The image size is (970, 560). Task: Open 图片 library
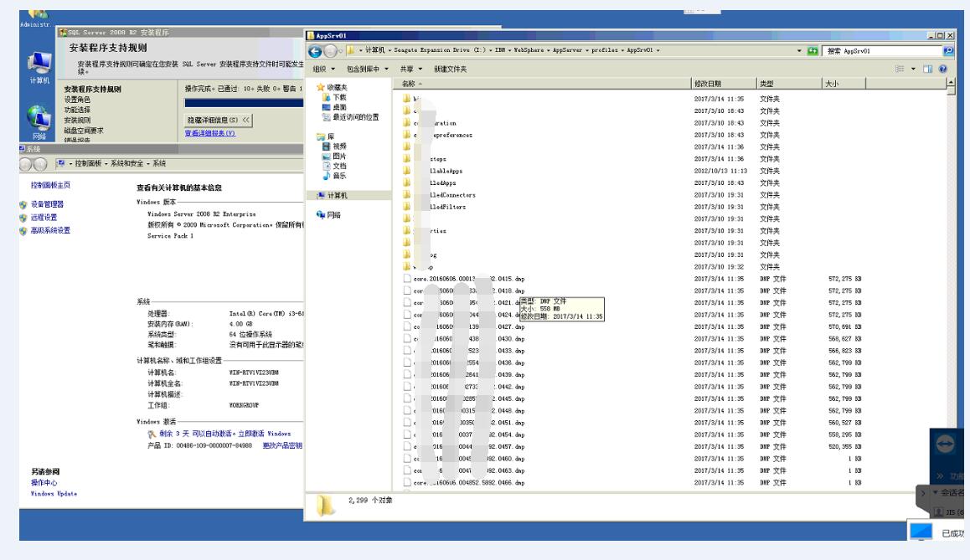[335, 156]
